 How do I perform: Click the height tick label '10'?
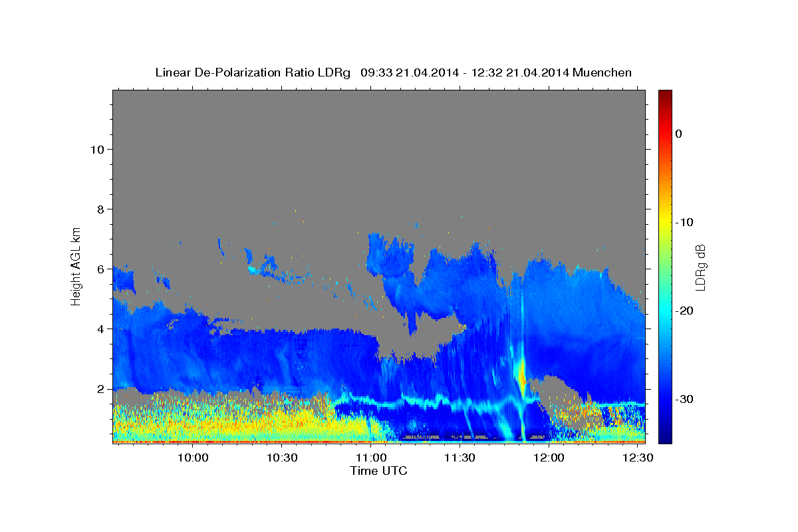(96, 149)
